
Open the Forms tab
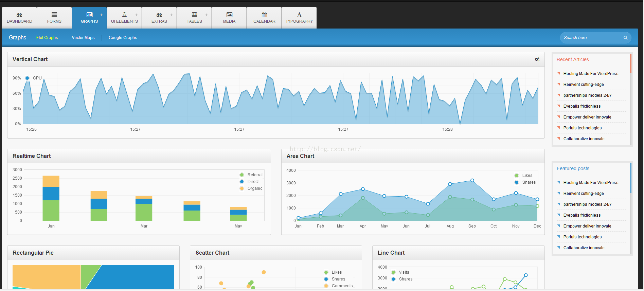[x=54, y=18]
